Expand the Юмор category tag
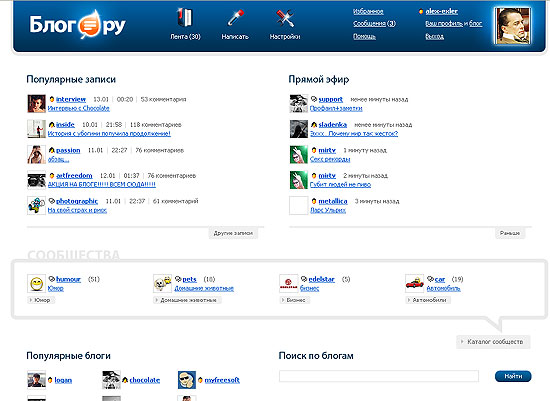 tap(41, 300)
